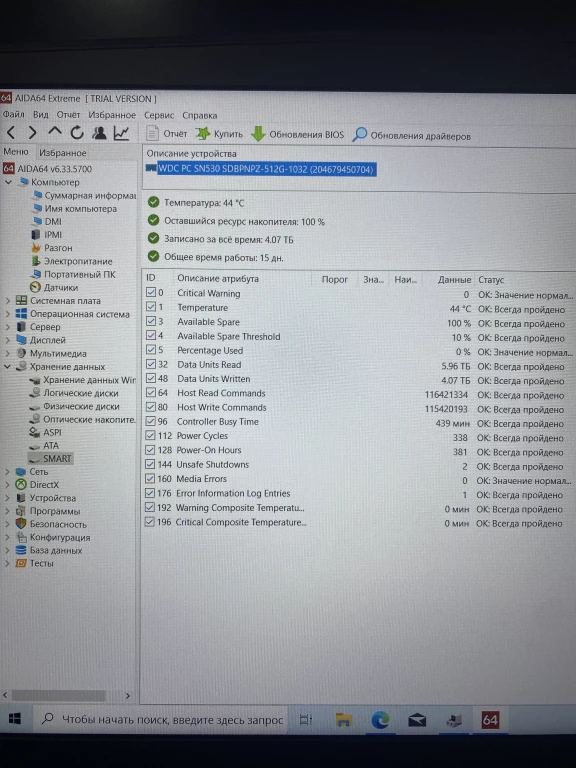
Task: Uncheck the Unsafe Shutdowns checkbox
Action: click(x=150, y=464)
